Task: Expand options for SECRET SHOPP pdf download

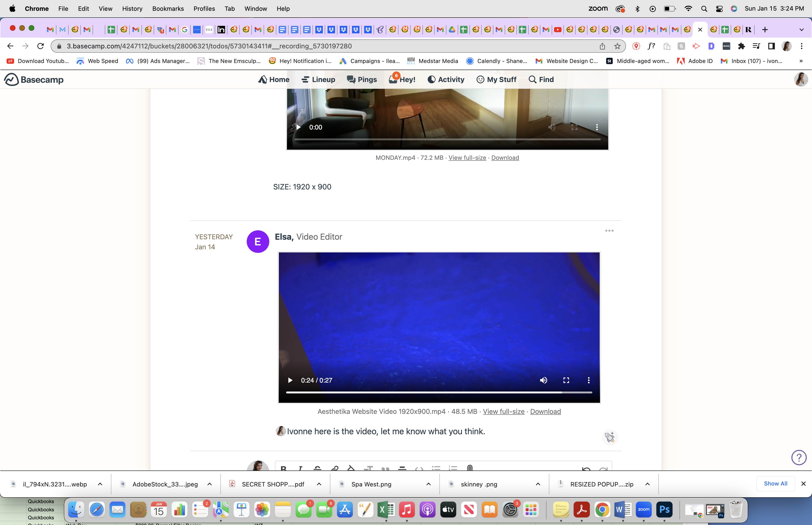Action: 319,484
